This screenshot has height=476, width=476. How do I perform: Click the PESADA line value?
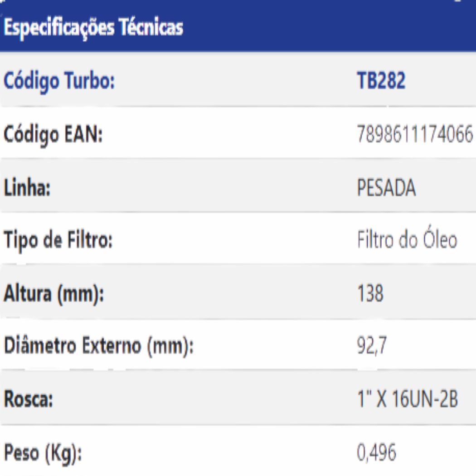(x=385, y=188)
